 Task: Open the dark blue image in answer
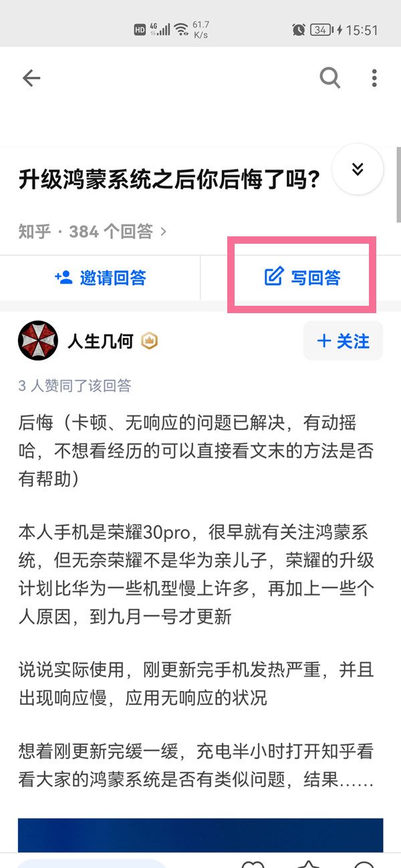coord(200,834)
